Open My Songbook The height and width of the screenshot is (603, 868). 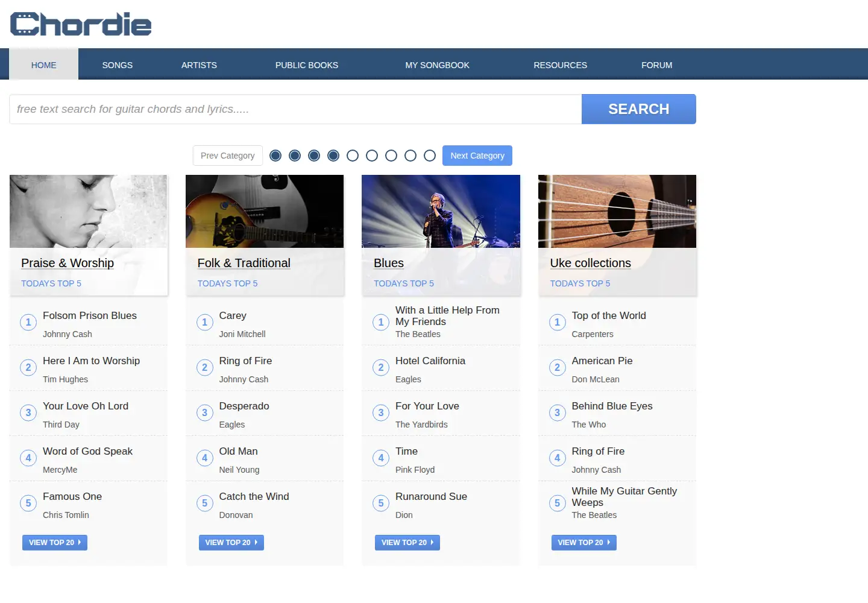[x=437, y=65]
